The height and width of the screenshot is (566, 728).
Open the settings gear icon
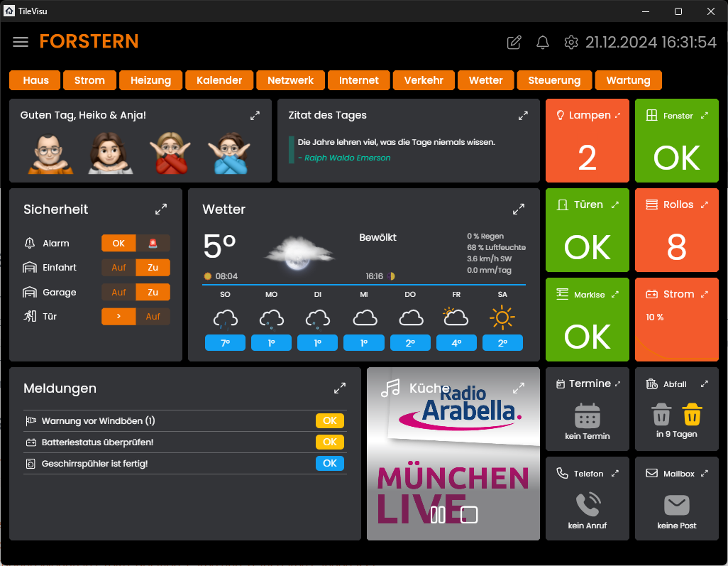571,43
